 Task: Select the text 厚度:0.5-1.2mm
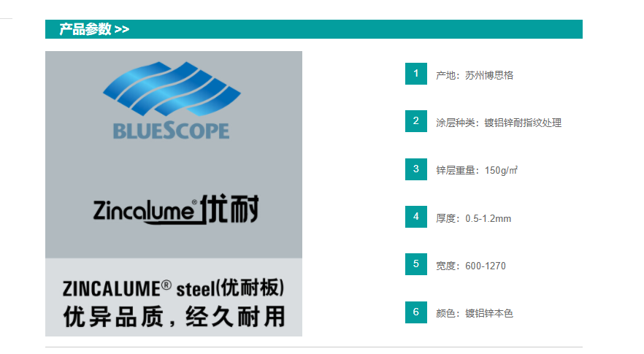(474, 218)
